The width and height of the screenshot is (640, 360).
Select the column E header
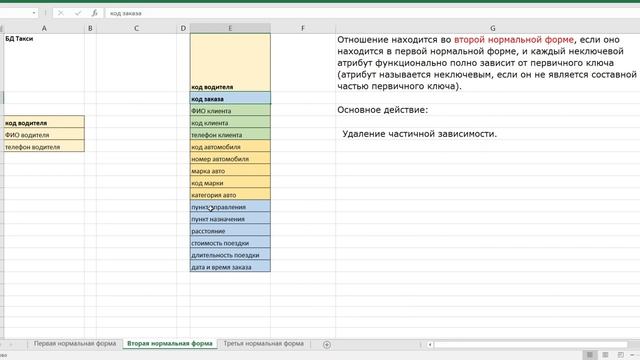point(230,28)
